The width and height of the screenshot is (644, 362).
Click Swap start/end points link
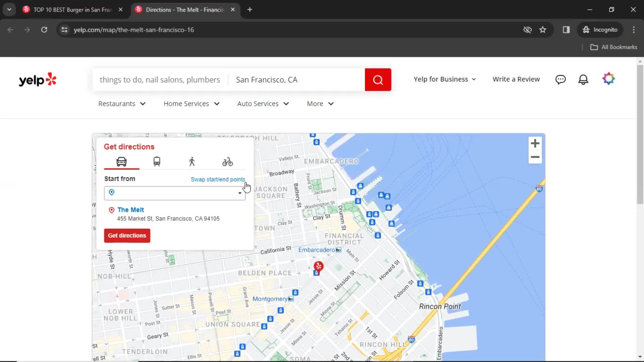tap(218, 179)
